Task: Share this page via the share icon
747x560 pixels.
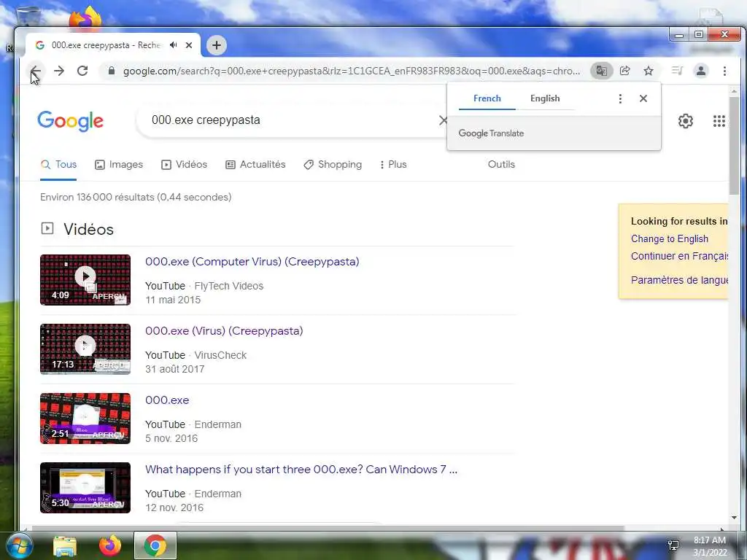Action: pos(624,71)
